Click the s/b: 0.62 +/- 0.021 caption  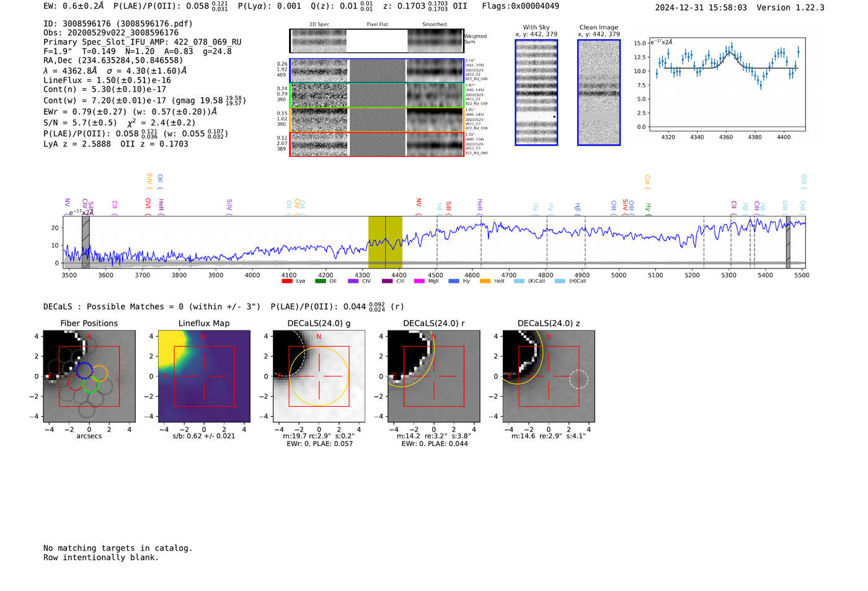(x=204, y=436)
